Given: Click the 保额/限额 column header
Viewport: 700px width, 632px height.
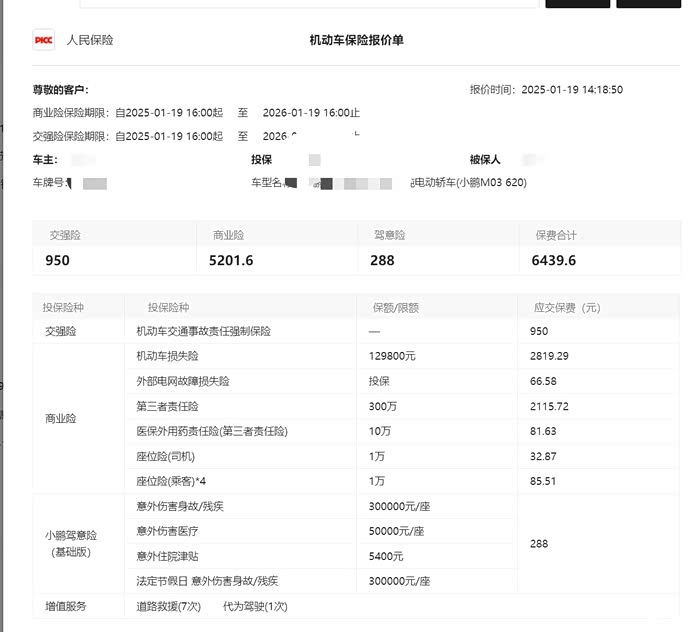Looking at the screenshot, I should (396, 308).
